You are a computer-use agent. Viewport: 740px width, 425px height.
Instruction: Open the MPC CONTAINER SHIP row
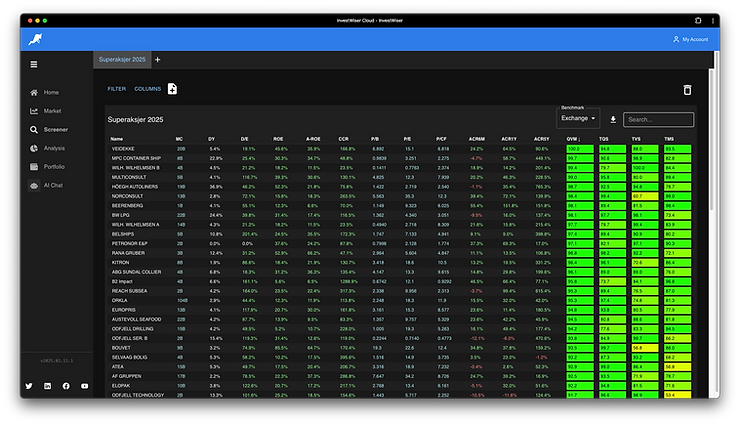pos(399,158)
